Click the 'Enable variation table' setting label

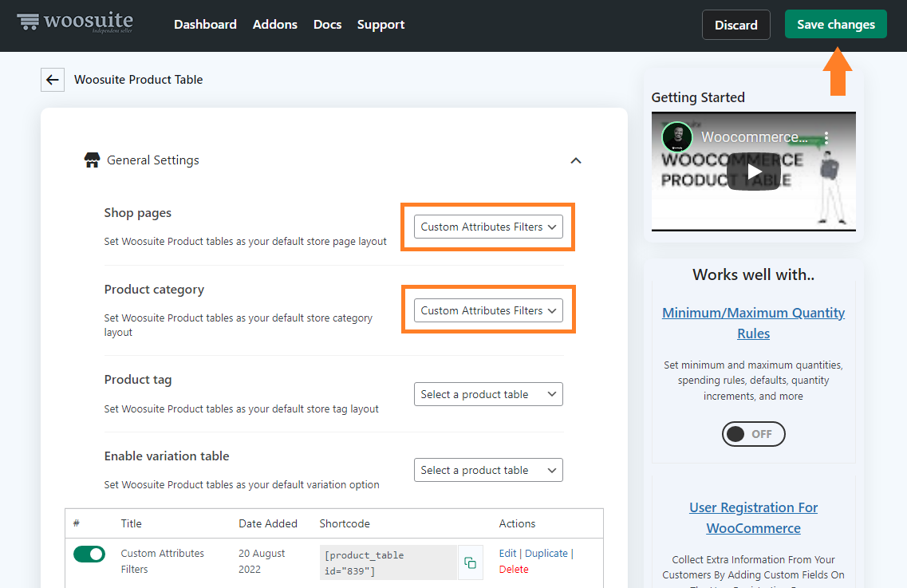pos(167,456)
